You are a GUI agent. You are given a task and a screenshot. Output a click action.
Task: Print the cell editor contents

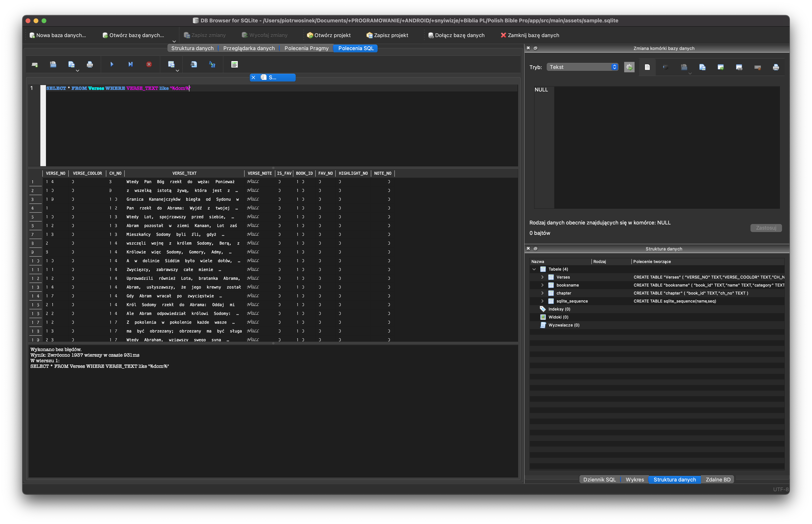click(x=776, y=67)
